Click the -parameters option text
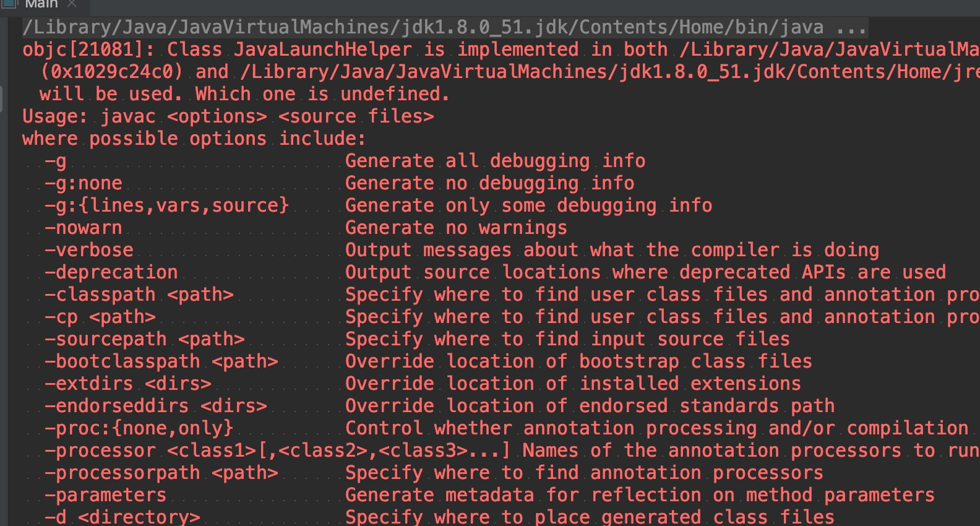The height and width of the screenshot is (526, 980). coord(106,496)
